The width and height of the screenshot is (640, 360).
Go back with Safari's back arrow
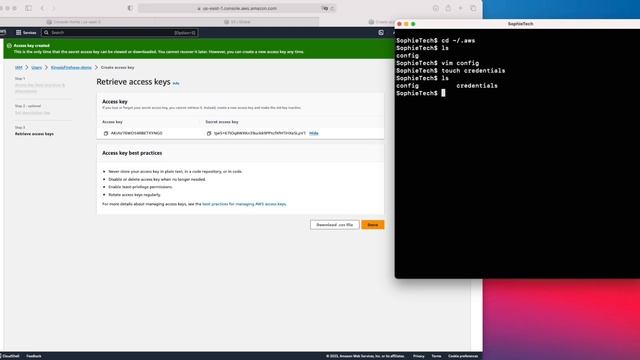click(42, 8)
